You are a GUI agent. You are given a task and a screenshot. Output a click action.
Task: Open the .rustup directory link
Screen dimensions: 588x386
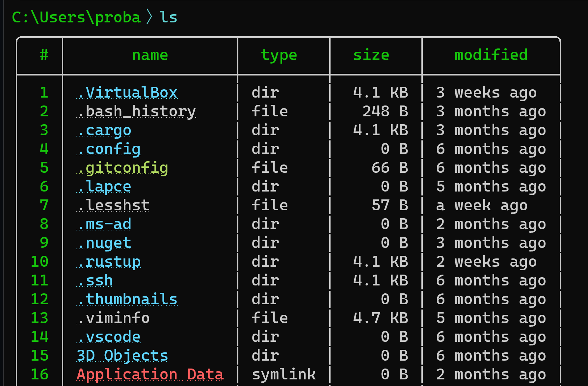(x=108, y=262)
